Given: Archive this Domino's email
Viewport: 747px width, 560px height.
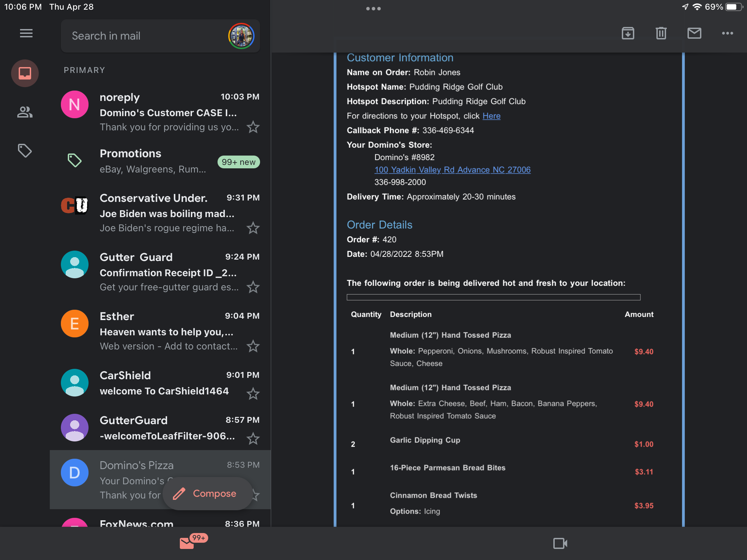Looking at the screenshot, I should [x=628, y=34].
